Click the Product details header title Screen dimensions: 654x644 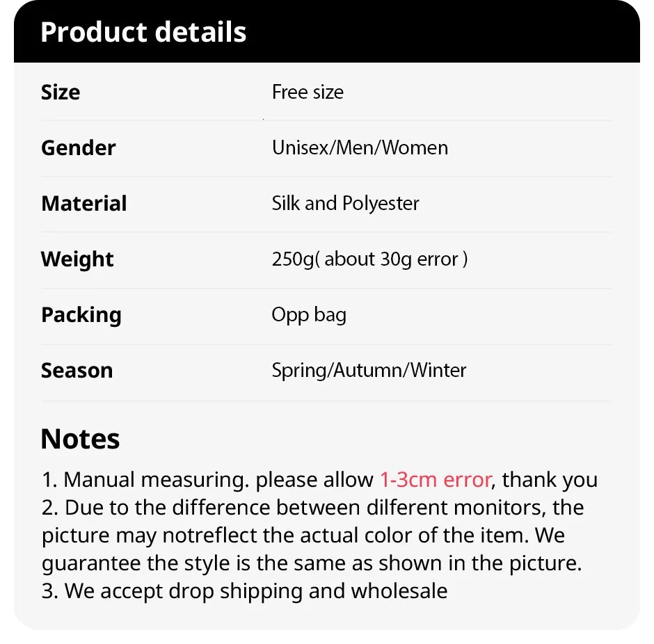[x=143, y=33]
